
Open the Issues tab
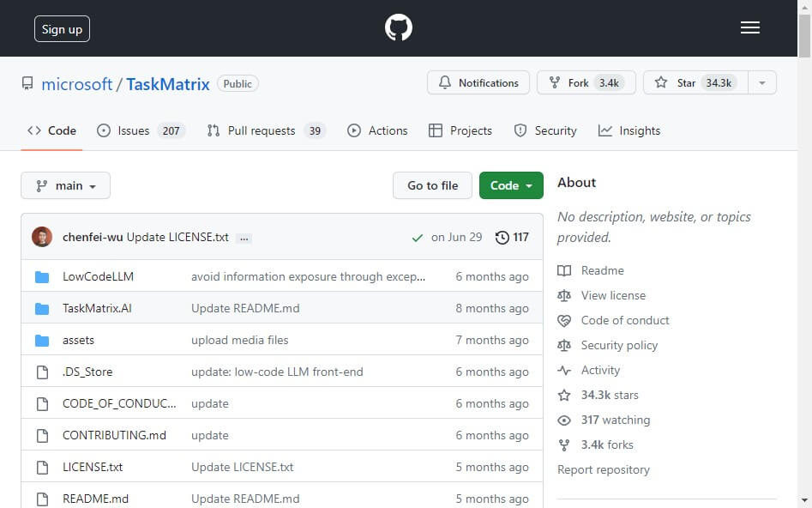pos(141,130)
